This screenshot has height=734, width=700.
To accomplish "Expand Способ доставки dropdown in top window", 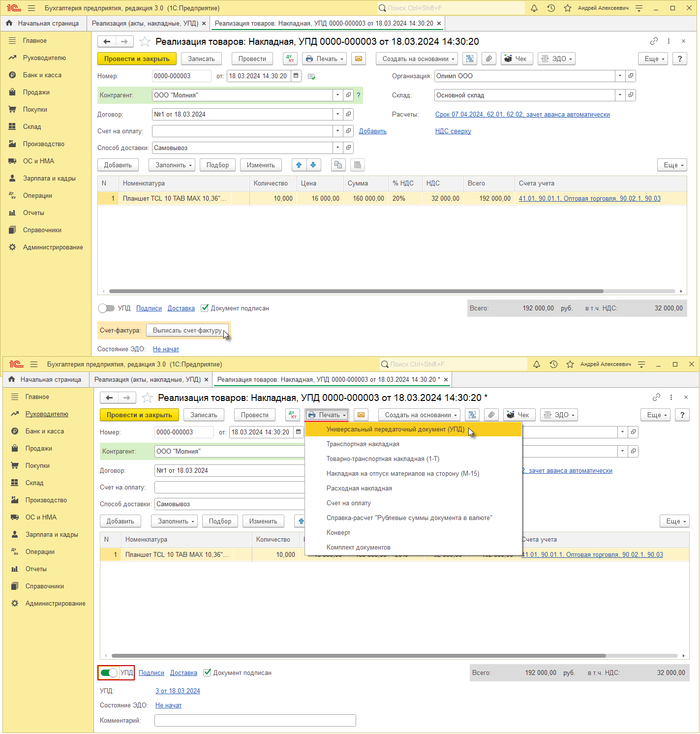I will coord(337,148).
